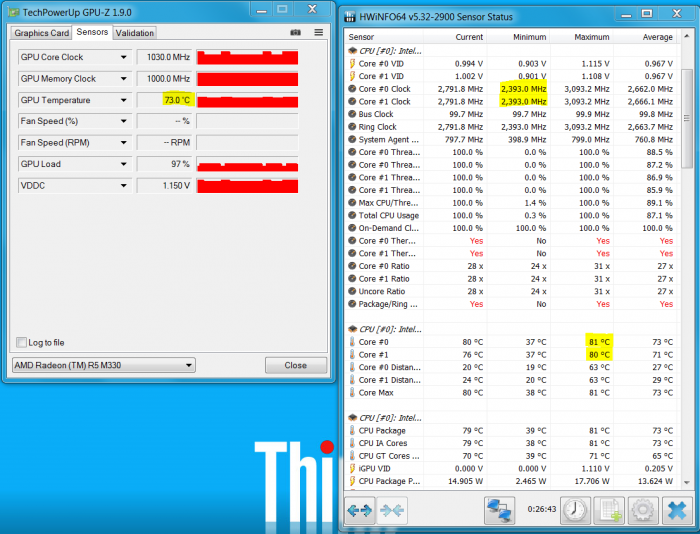Open the GPU Temperature dropdown arrow

pyautogui.click(x=125, y=100)
